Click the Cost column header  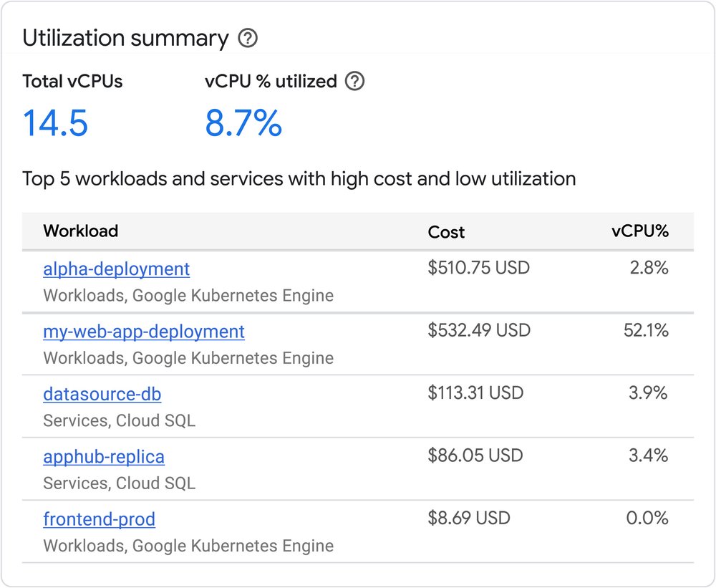(x=446, y=232)
